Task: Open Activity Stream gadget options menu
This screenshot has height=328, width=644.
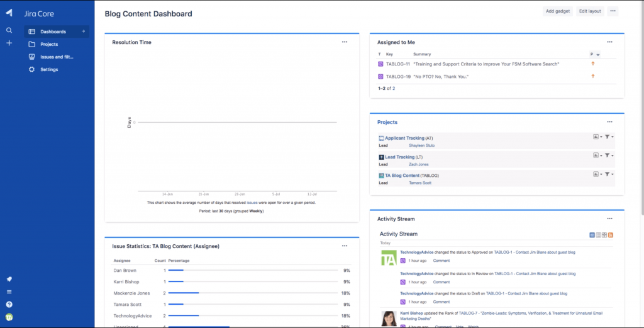Action: click(609, 218)
